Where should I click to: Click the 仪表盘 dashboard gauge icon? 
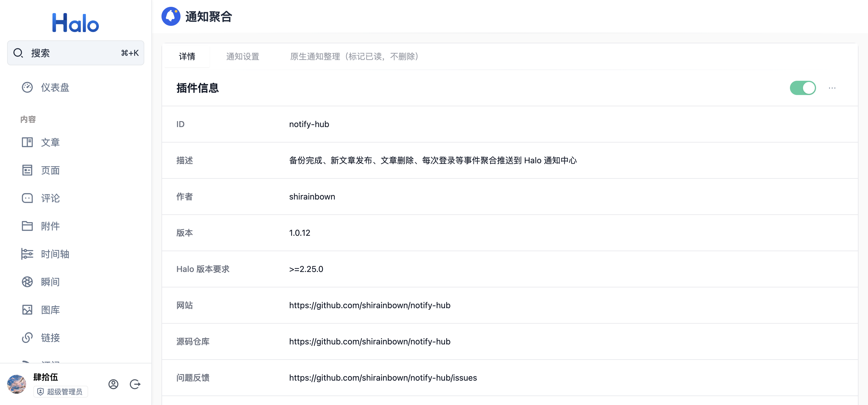(27, 87)
